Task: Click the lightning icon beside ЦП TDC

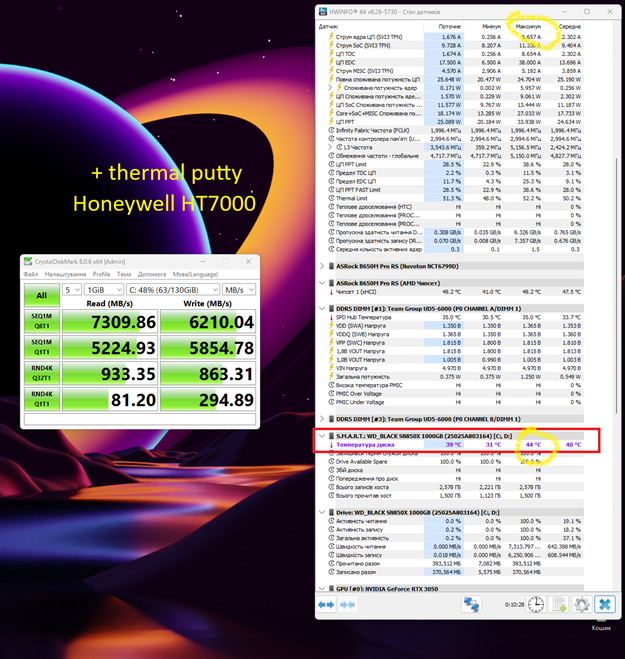Action: [331, 54]
